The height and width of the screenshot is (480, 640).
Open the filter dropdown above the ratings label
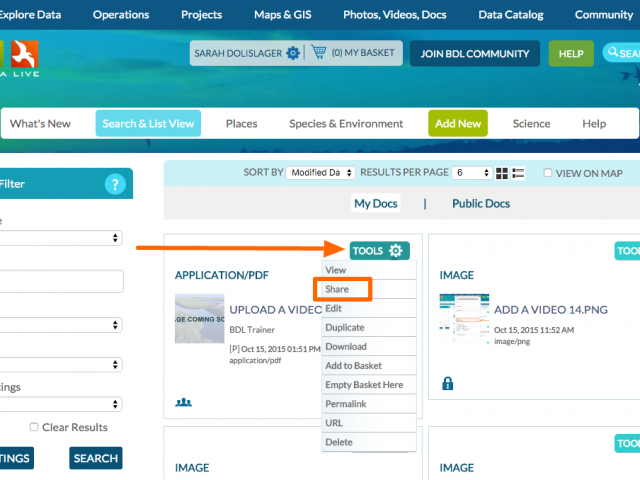click(60, 364)
